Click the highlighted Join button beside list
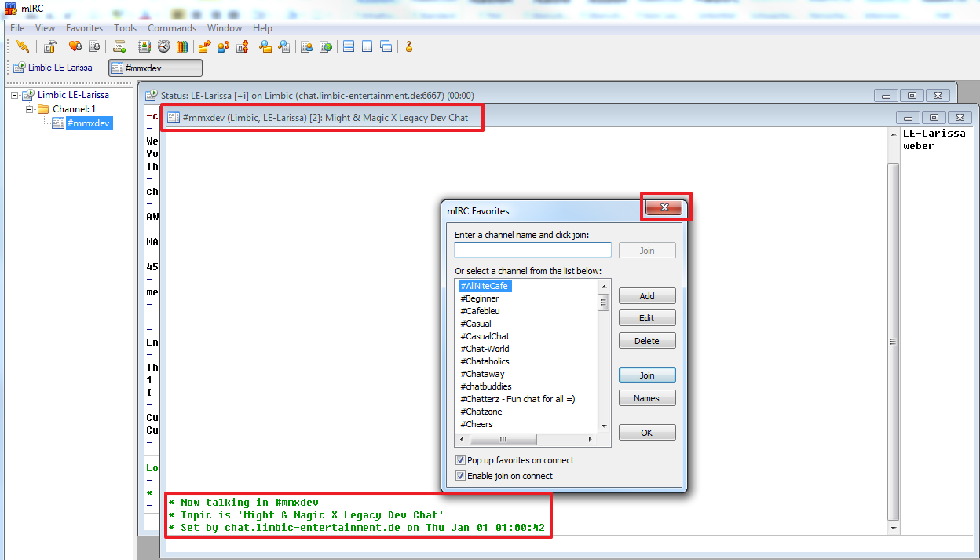Viewport: 980px width, 560px height. (647, 375)
